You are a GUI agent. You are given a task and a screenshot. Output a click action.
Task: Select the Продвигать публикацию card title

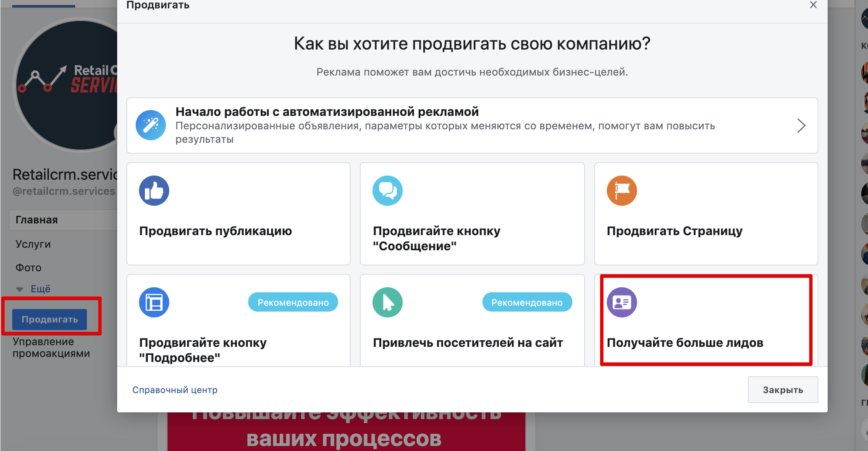pyautogui.click(x=216, y=231)
